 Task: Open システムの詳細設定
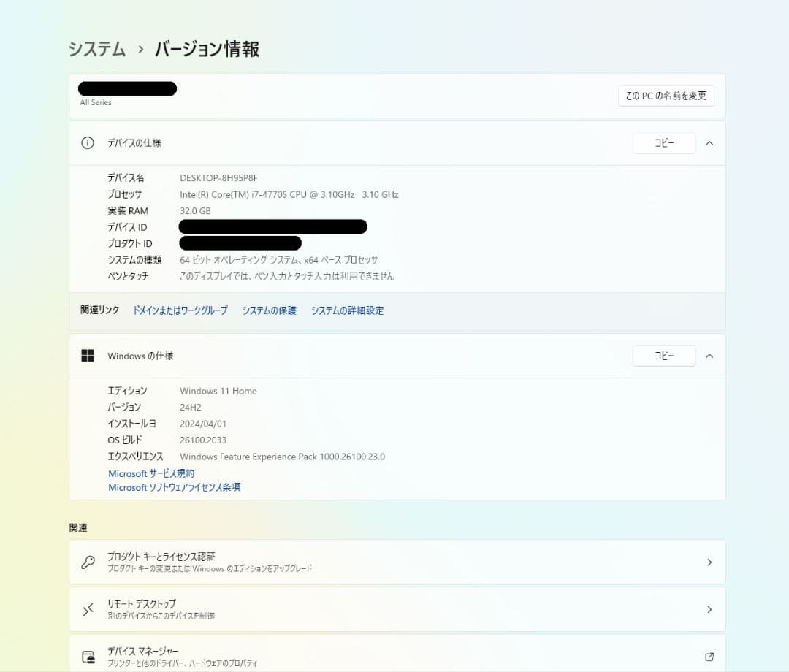(x=347, y=310)
